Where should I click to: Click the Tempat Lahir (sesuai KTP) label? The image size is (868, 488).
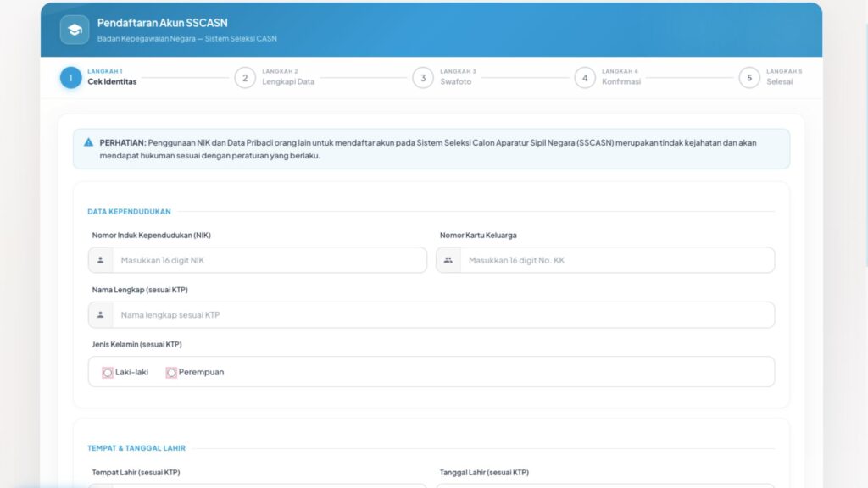point(136,473)
